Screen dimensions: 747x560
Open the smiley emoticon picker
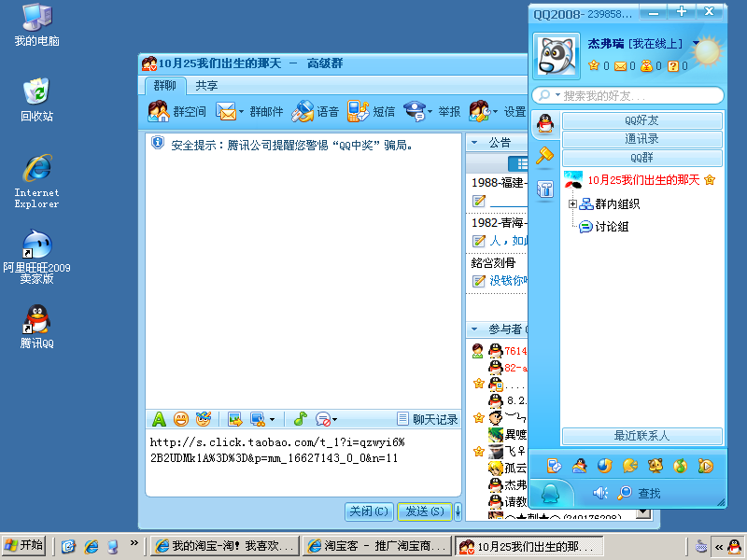pyautogui.click(x=181, y=419)
